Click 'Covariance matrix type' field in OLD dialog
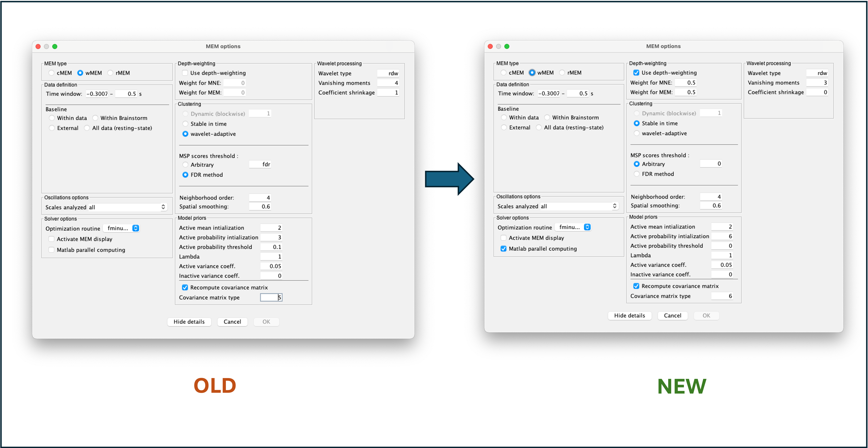Viewport: 868px width, 448px height. pyautogui.click(x=271, y=297)
